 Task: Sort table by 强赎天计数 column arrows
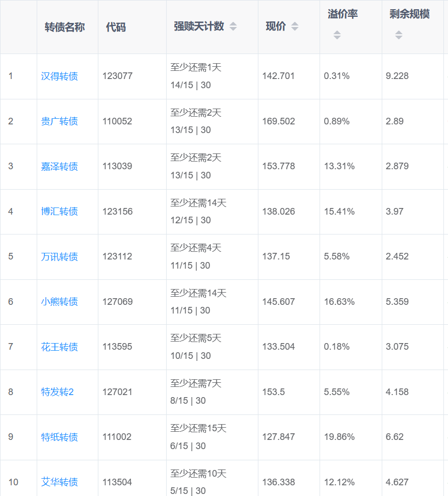tap(233, 27)
